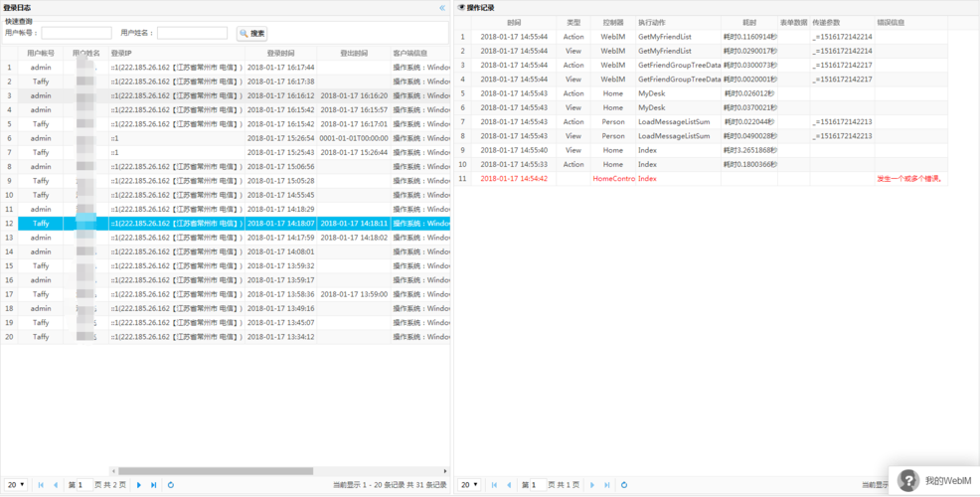Click GetFriendGroupTreeData in the Action row

[x=680, y=65]
